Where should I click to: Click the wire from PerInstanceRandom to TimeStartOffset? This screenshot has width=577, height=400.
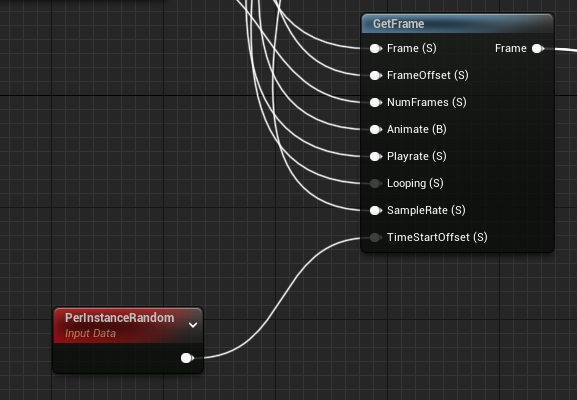click(x=280, y=298)
